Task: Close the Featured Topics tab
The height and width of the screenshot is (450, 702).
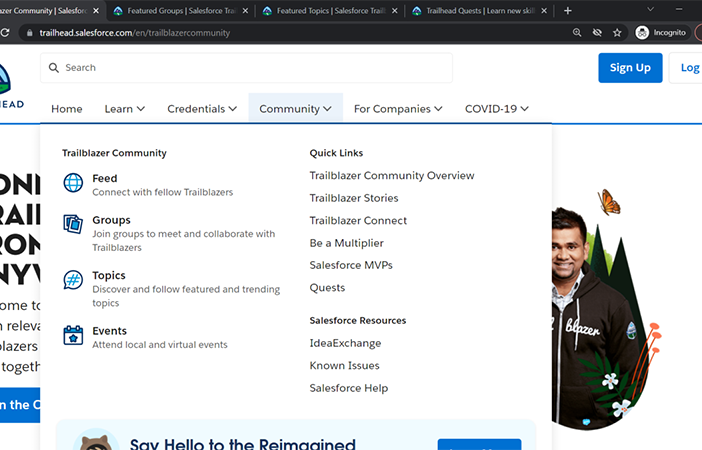Action: tap(394, 11)
